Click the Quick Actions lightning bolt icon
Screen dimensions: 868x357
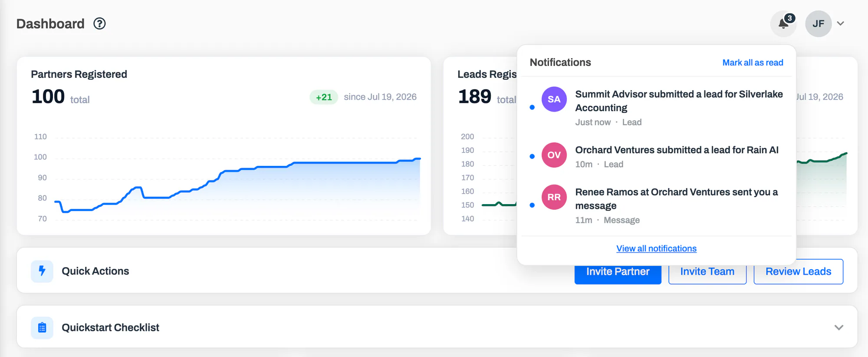point(42,271)
